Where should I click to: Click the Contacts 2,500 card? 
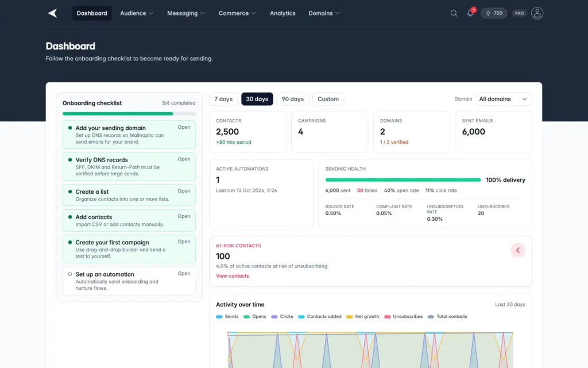[x=247, y=132]
